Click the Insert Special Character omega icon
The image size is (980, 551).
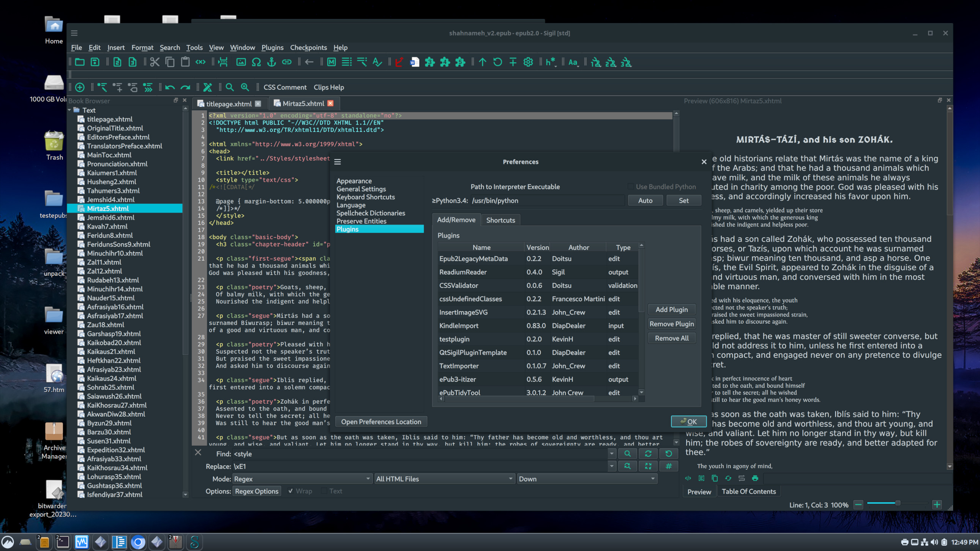click(256, 62)
